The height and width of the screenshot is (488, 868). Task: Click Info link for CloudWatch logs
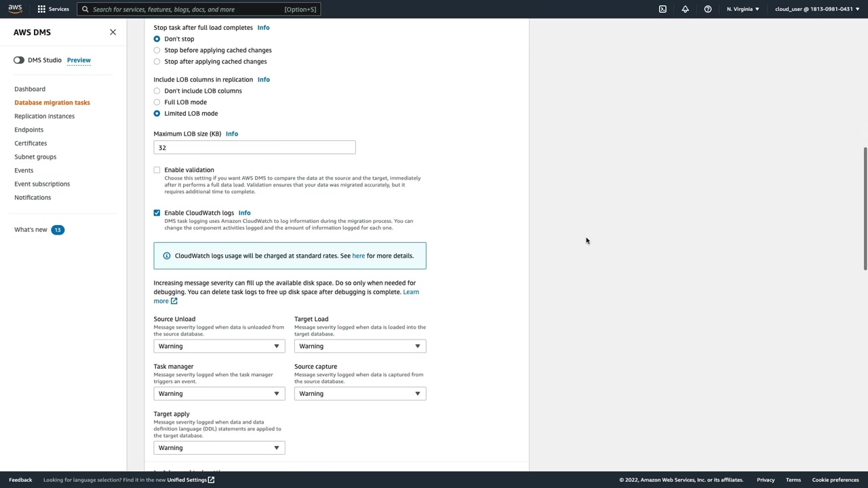[244, 213]
